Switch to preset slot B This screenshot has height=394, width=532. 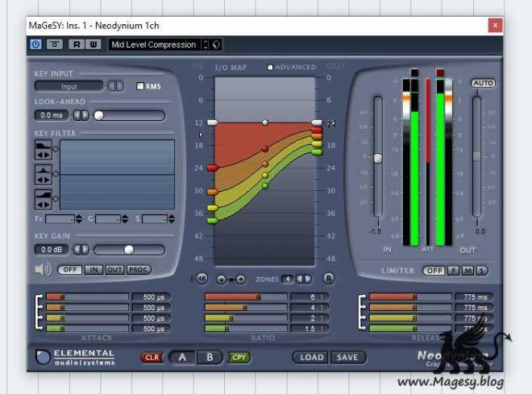210,358
